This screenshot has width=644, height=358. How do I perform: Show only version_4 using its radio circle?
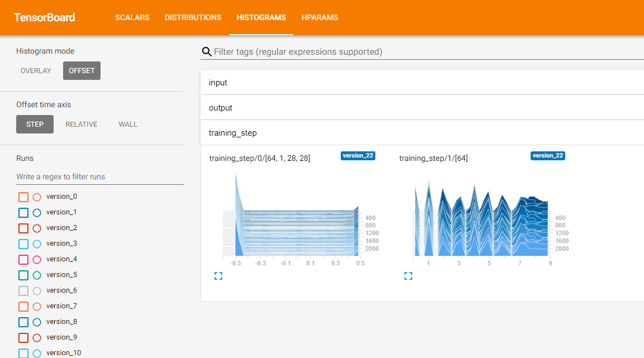pos(37,260)
